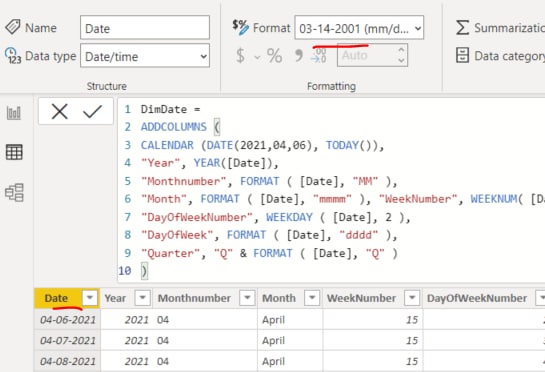
Task: Open currency options arrow next to dollar sign
Action: point(257,57)
